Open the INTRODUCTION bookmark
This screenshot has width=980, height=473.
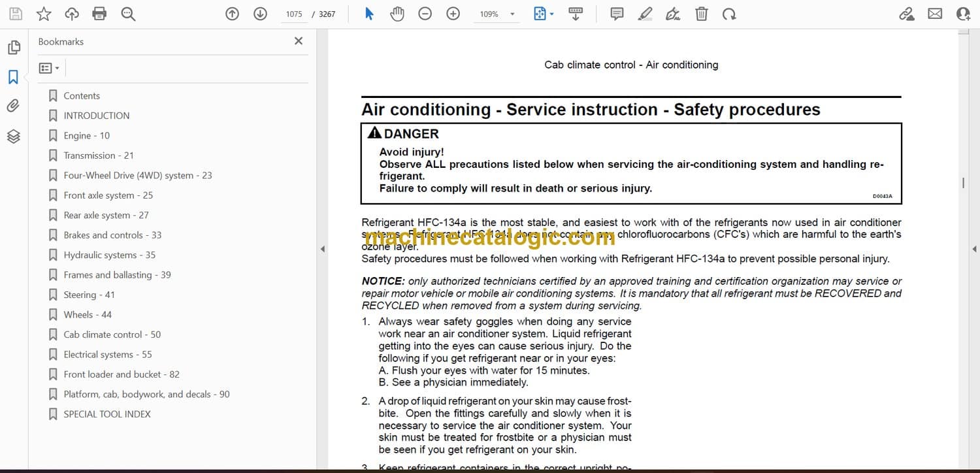[97, 116]
